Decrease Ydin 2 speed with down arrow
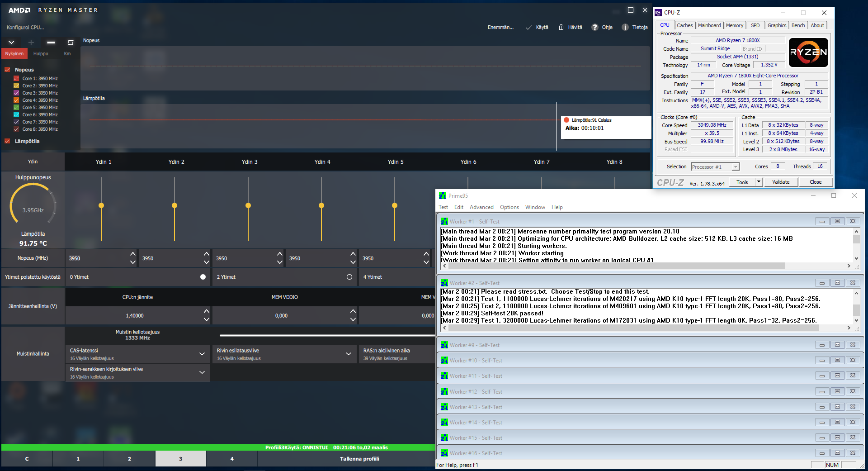Viewport: 868px width, 471px height. point(207,262)
